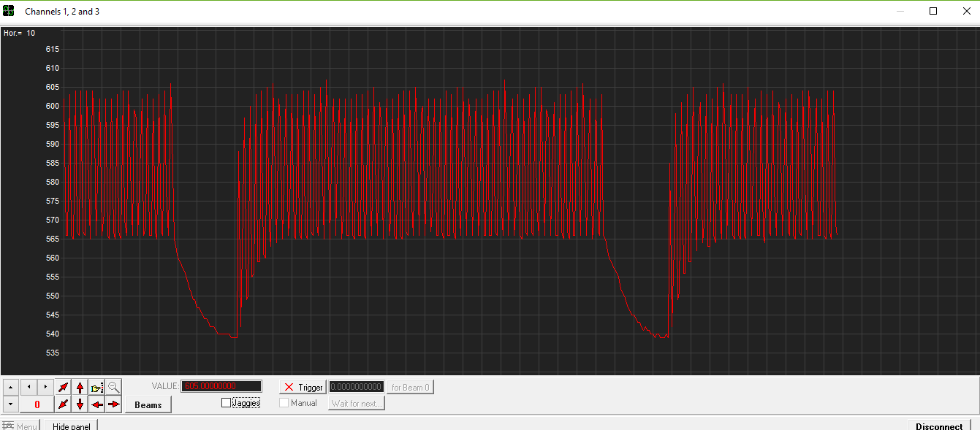The width and height of the screenshot is (980, 430).
Task: Open the Menu at bottom left
Action: pos(20,426)
